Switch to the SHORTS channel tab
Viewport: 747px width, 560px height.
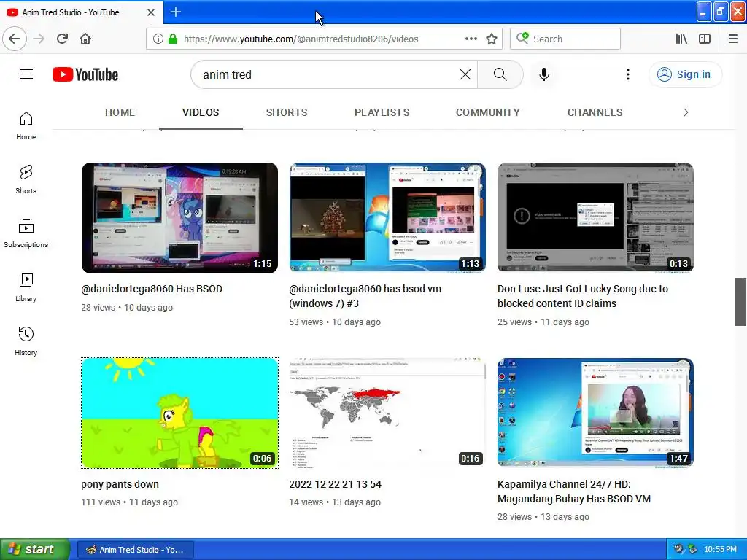coord(286,112)
